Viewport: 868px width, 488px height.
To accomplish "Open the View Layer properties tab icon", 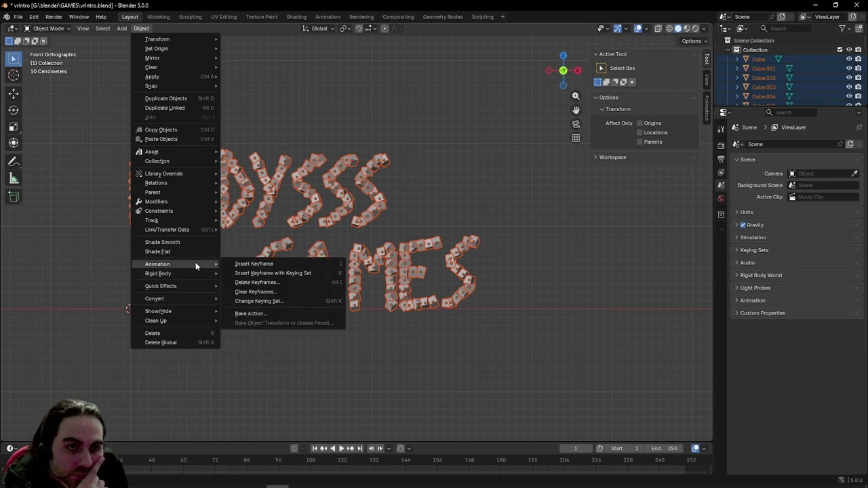I will pos(721,172).
